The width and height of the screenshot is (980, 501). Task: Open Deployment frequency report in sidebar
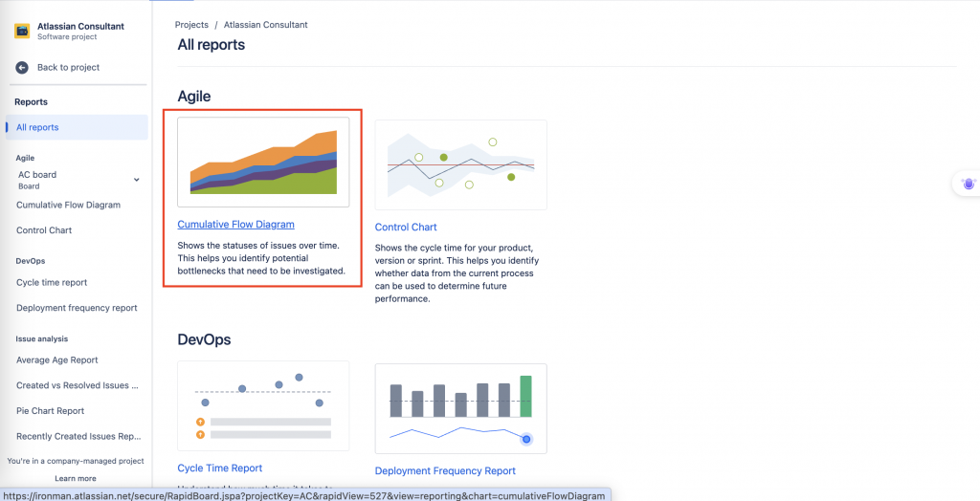[x=77, y=308]
